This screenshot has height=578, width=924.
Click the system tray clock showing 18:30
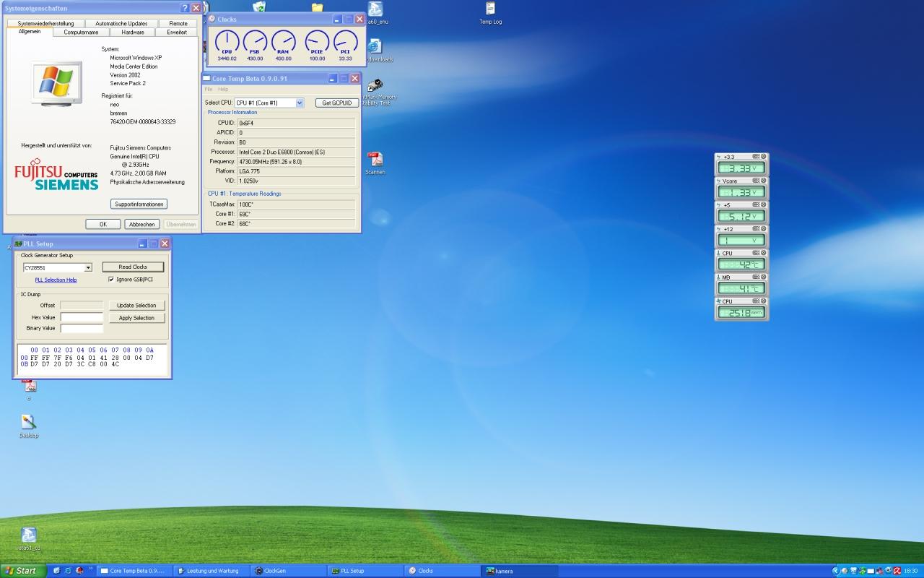pyautogui.click(x=912, y=571)
